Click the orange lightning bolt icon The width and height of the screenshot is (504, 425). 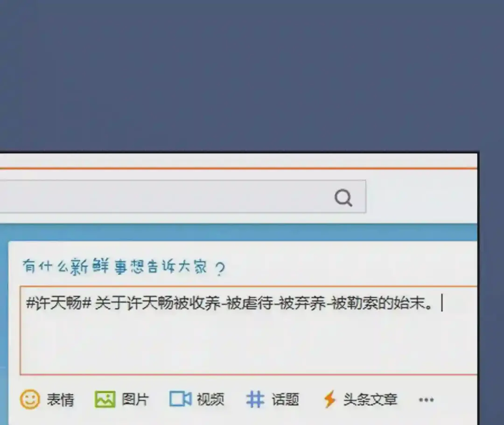(329, 399)
